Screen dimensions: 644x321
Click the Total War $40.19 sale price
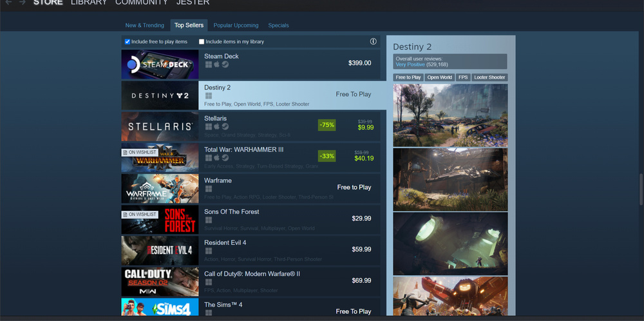[363, 158]
